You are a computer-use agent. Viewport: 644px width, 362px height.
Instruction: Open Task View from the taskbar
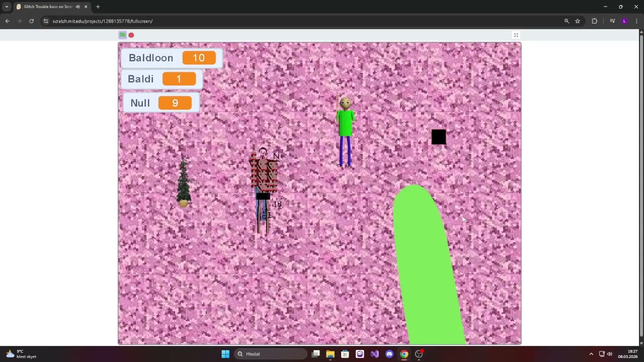[315, 354]
